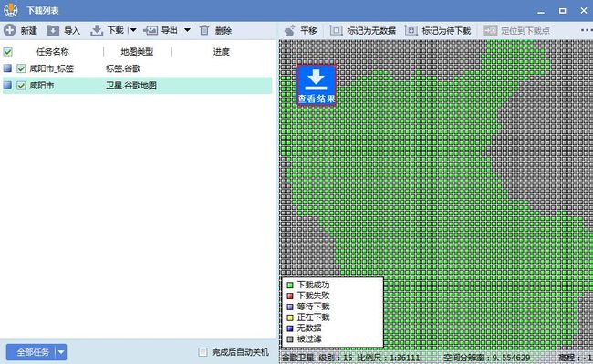Screen dimensions: 593x364
Task: Click the 地图类型 column header
Action: pos(137,52)
